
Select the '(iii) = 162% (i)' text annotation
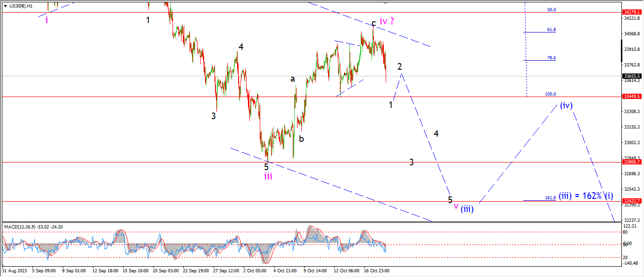pyautogui.click(x=586, y=196)
